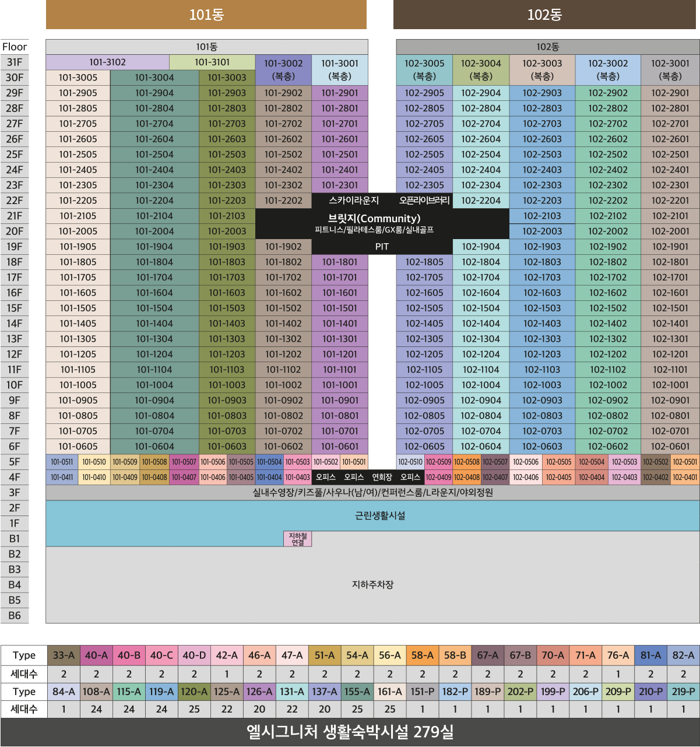Click unit 101-3102 on the top floor
This screenshot has height=747, width=700.
tap(108, 62)
